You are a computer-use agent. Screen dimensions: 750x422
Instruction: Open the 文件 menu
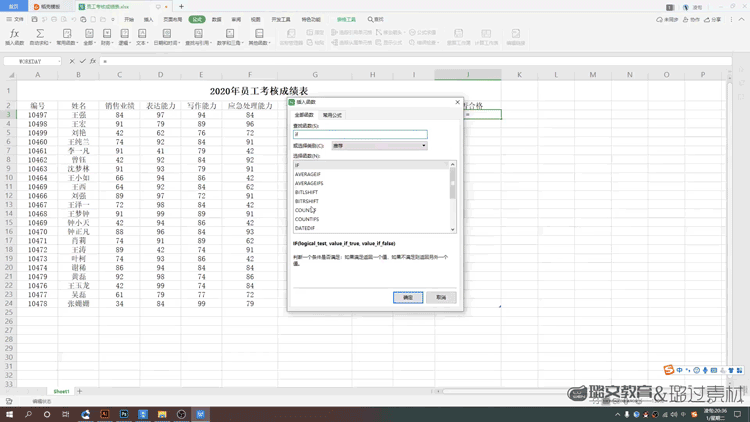[15, 20]
